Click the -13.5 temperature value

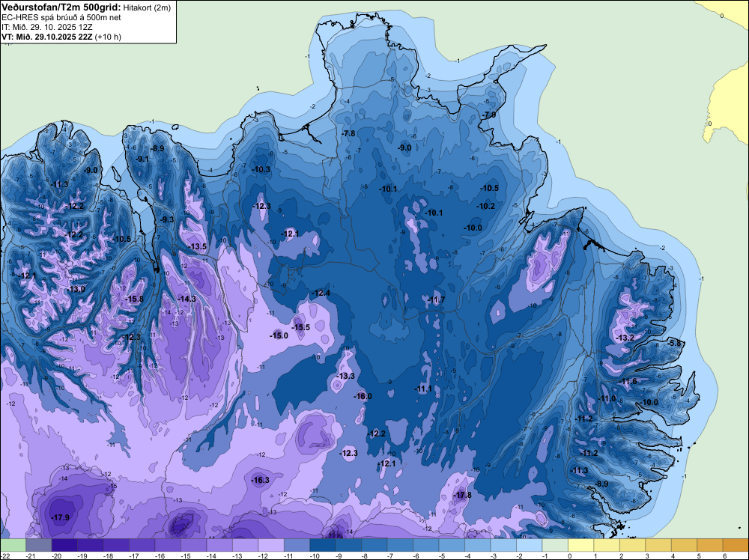point(198,247)
